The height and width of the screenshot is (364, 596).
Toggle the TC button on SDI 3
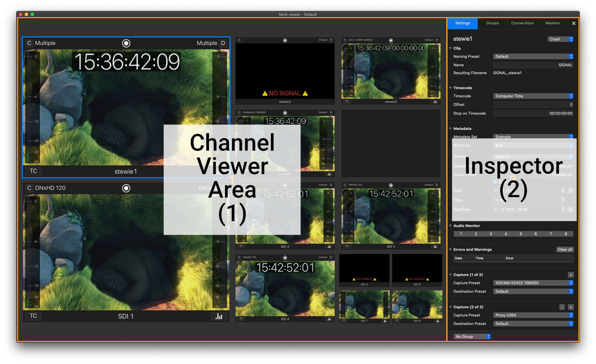[x=347, y=246]
